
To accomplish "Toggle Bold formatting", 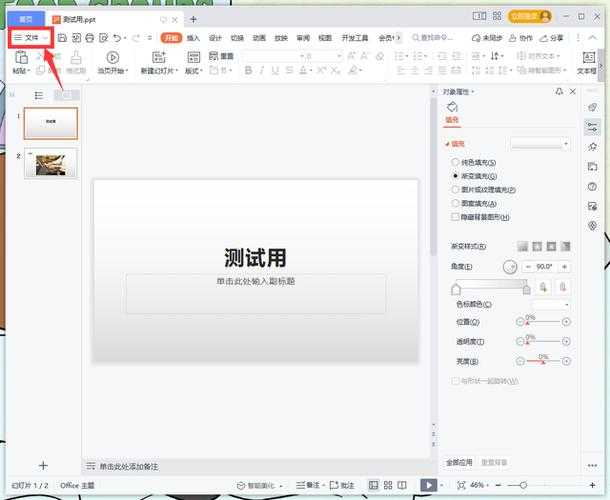I will tap(248, 70).
